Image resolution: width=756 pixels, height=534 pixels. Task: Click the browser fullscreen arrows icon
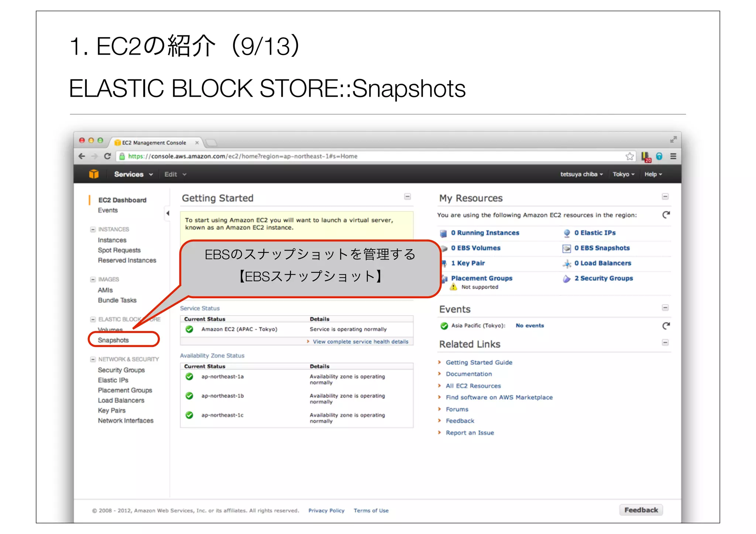pos(673,139)
